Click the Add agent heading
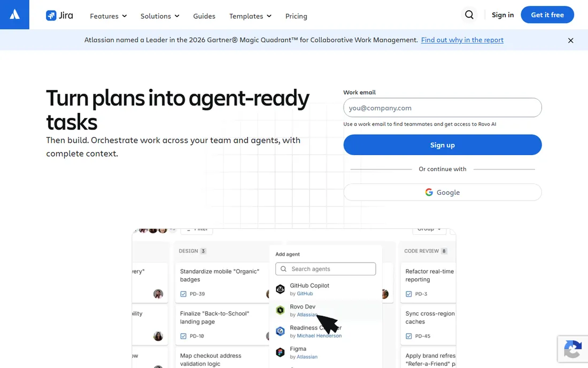 [288, 254]
